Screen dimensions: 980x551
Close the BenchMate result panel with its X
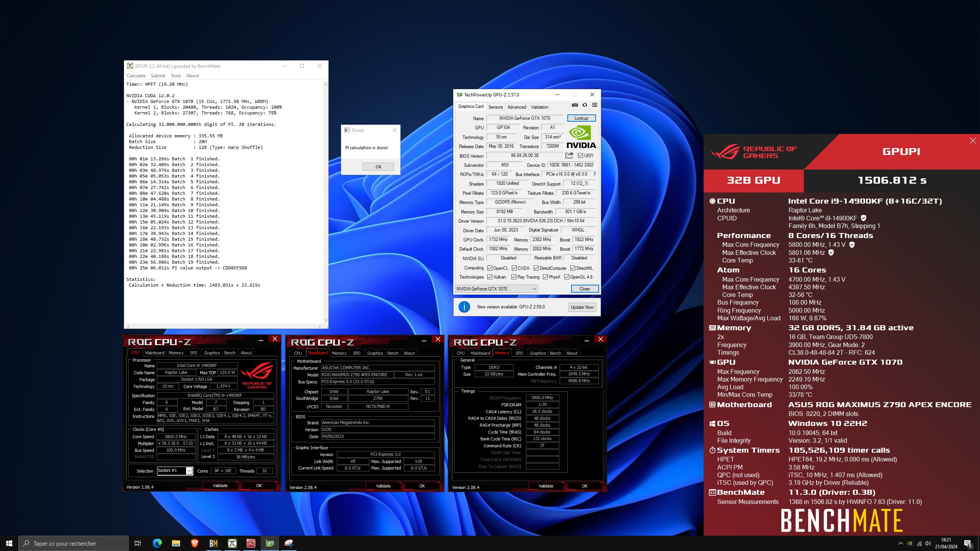point(973,141)
